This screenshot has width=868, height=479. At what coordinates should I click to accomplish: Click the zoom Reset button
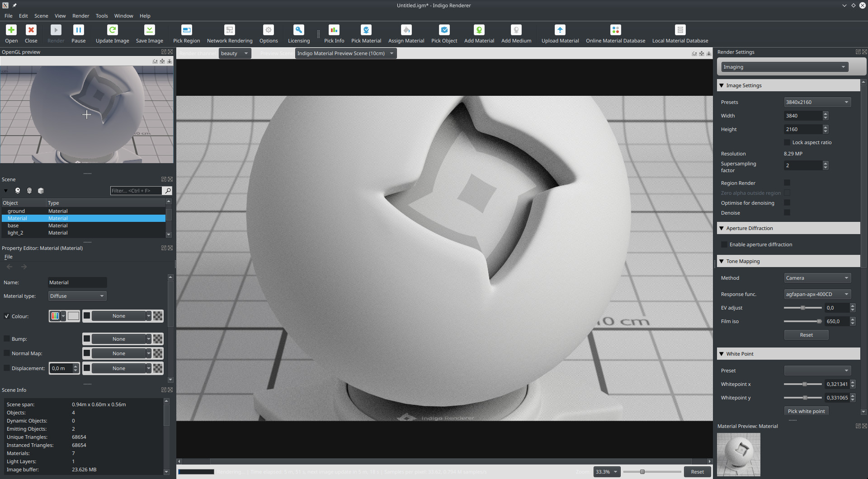tap(697, 472)
